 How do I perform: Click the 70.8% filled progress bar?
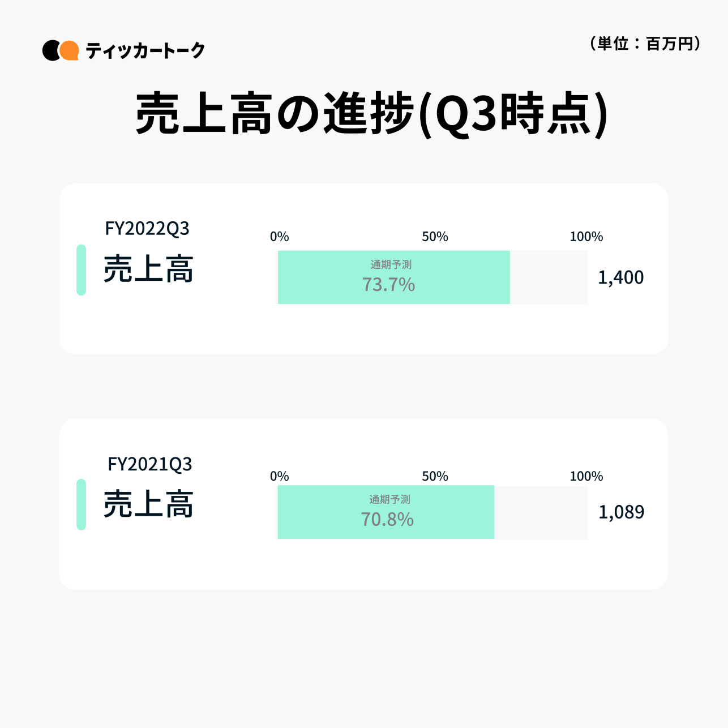[386, 512]
